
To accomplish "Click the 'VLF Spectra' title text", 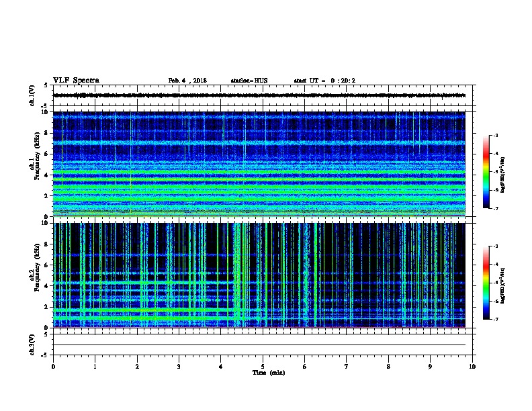I will 76,81.
